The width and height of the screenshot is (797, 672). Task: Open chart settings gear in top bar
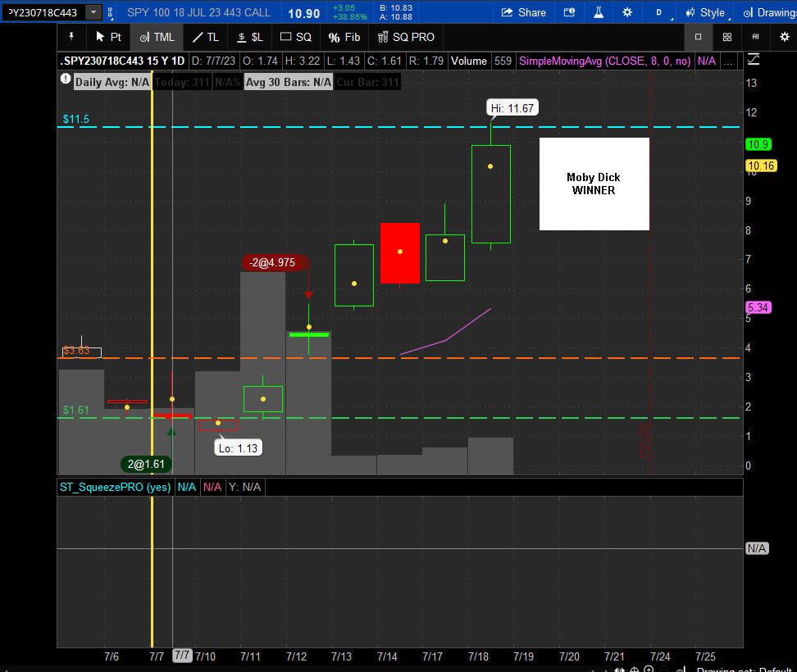pyautogui.click(x=627, y=12)
